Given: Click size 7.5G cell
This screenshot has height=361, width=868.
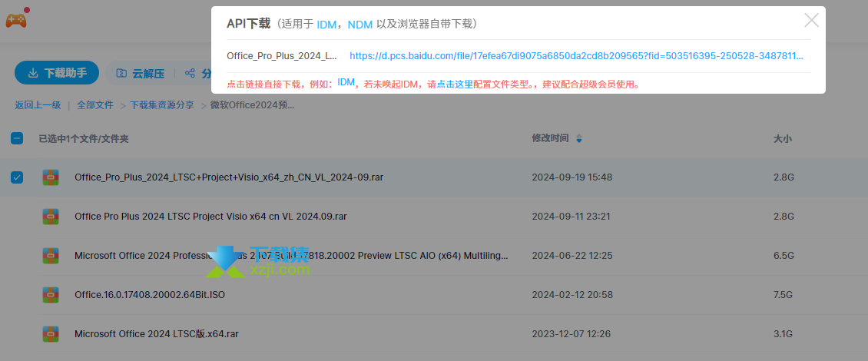Looking at the screenshot, I should (x=784, y=294).
